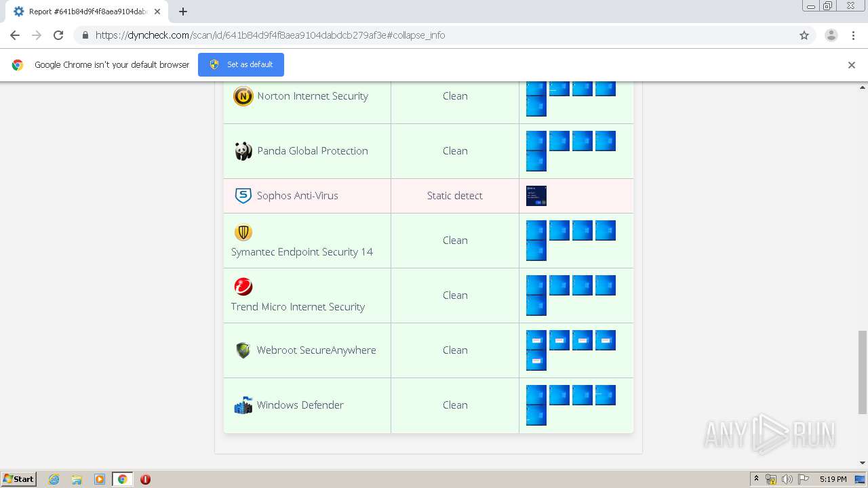Close the Report tab
The height and width of the screenshot is (488, 868).
[x=157, y=12]
